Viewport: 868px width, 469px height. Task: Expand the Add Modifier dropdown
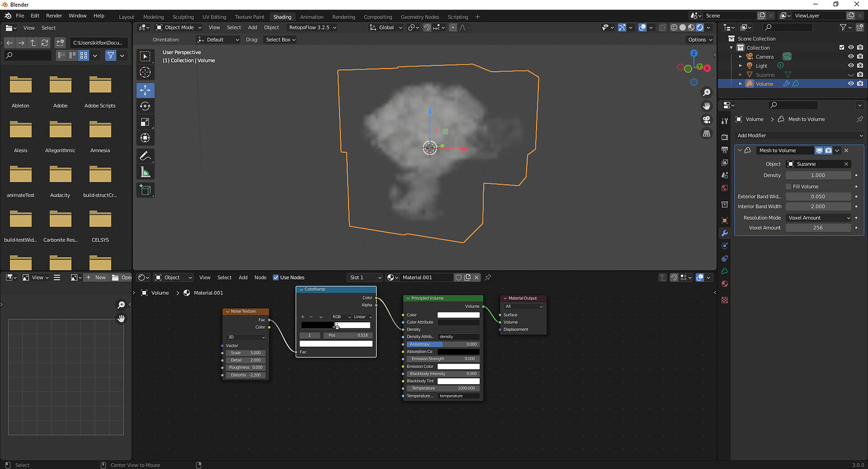tap(799, 135)
